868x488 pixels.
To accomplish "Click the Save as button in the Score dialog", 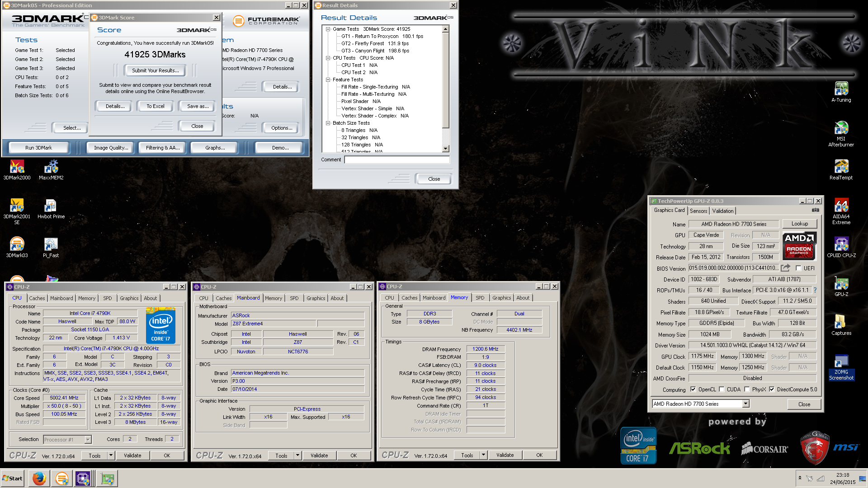I will (x=198, y=106).
